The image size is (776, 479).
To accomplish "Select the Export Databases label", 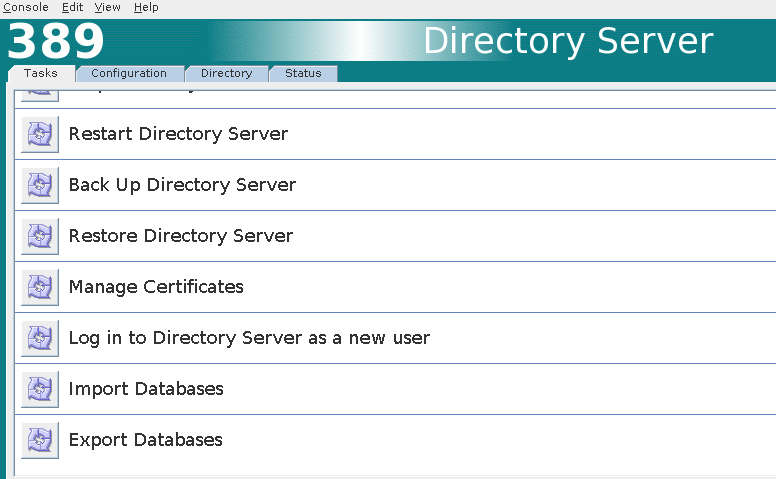I will pos(146,440).
